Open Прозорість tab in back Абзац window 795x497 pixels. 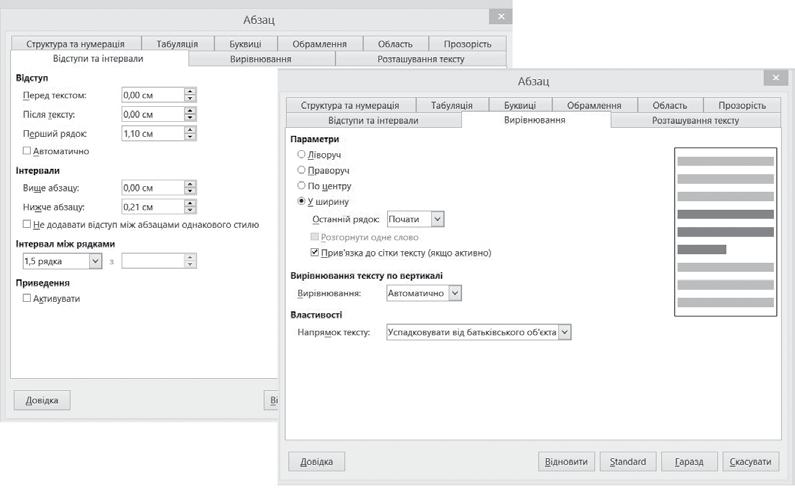[467, 44]
